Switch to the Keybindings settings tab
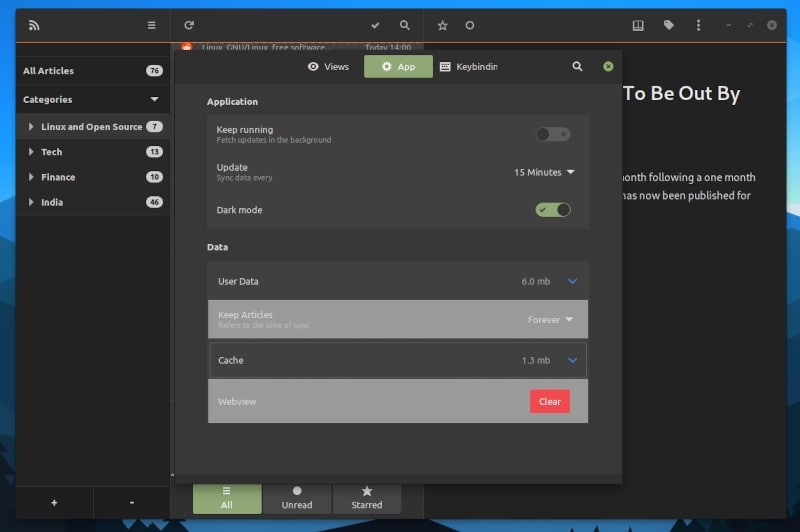800x532 pixels. click(x=468, y=66)
